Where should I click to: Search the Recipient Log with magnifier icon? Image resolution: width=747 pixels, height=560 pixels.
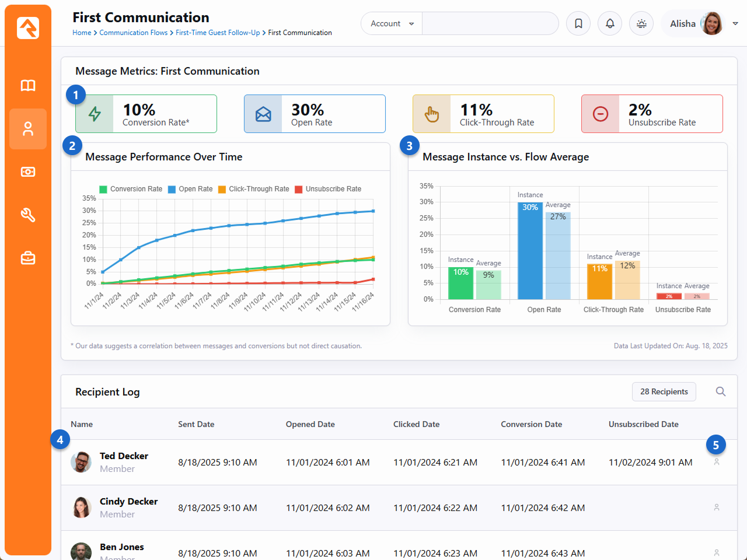point(721,392)
